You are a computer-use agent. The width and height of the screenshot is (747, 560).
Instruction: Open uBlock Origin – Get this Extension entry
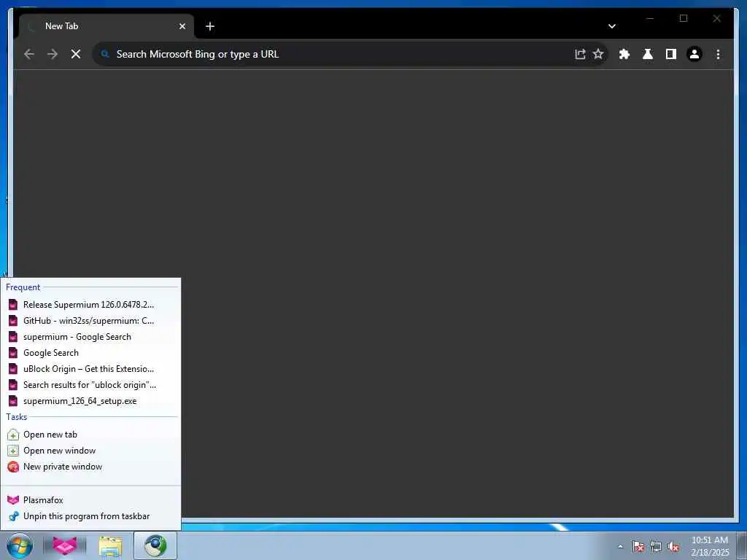click(x=90, y=369)
